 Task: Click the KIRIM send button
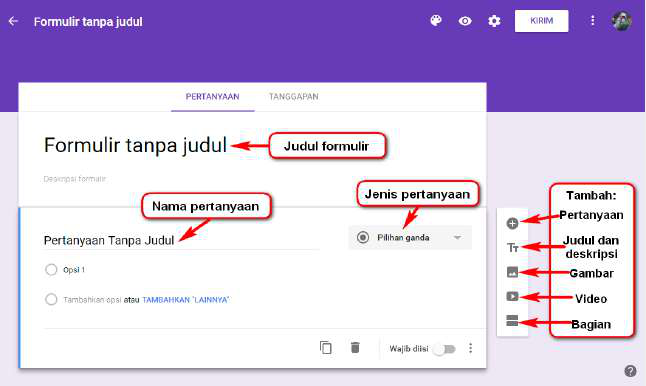(541, 21)
